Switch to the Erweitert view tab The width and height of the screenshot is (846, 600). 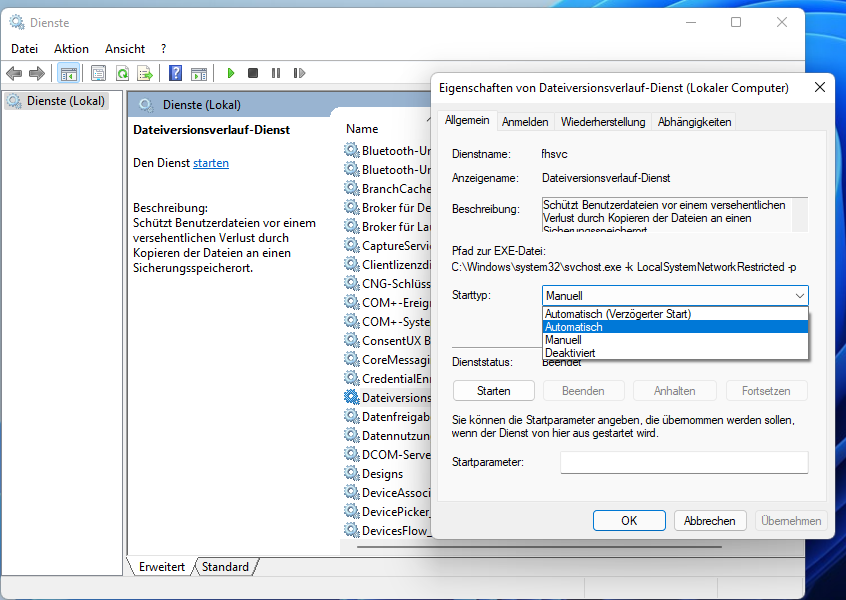[x=161, y=567]
